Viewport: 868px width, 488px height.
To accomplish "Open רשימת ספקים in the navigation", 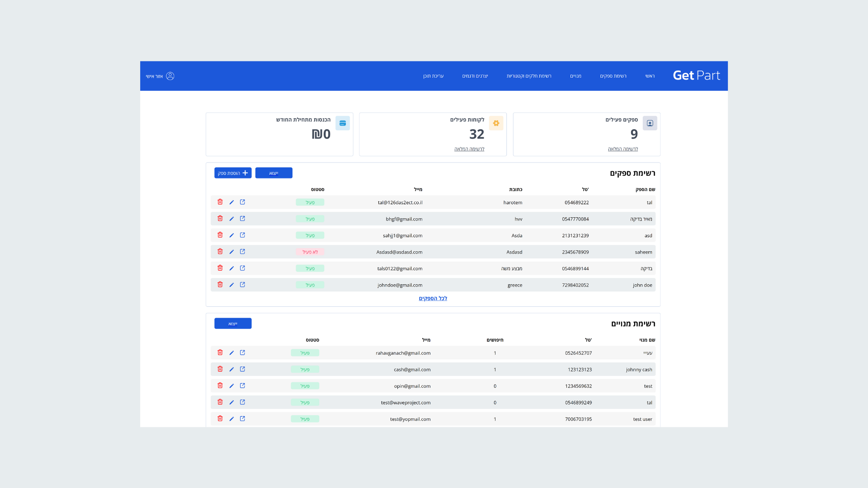I will (613, 76).
